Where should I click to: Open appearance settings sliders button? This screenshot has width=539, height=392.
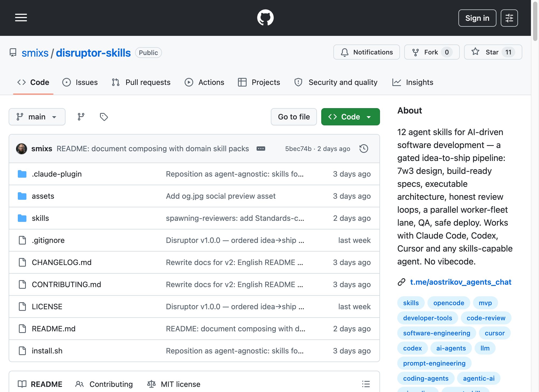pos(509,18)
